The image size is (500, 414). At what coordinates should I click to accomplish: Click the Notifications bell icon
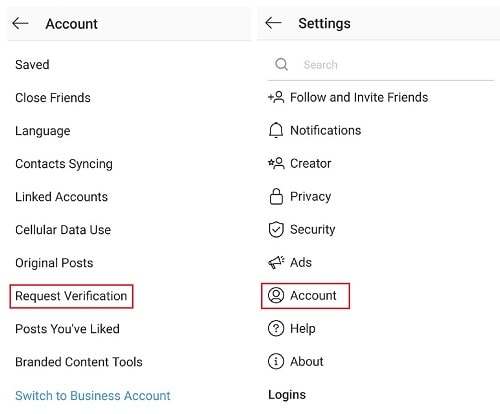point(276,130)
